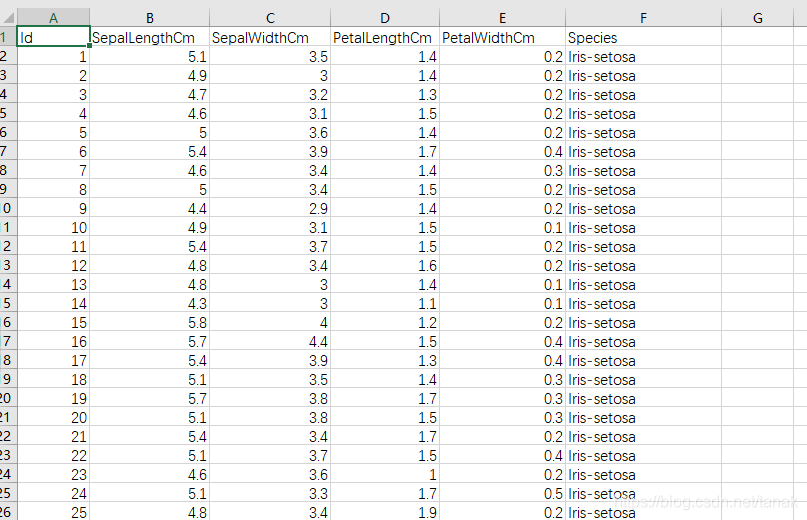This screenshot has width=807, height=520.
Task: Select SepalLengthCm value 4.3 in Id 14 row
Action: pyautogui.click(x=150, y=303)
